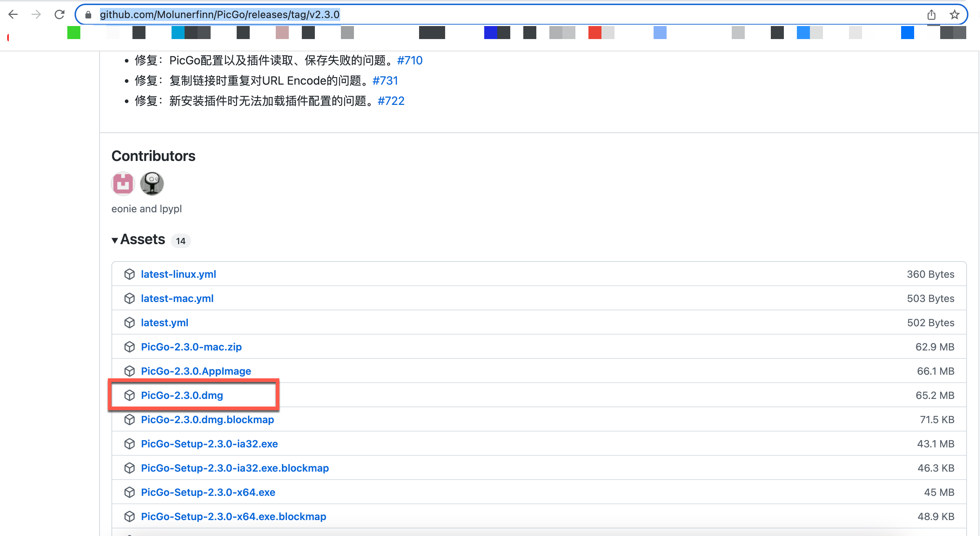Click package icon beside PicGo-2.3.0-mac.zip
The height and width of the screenshot is (536, 980).
click(x=129, y=347)
